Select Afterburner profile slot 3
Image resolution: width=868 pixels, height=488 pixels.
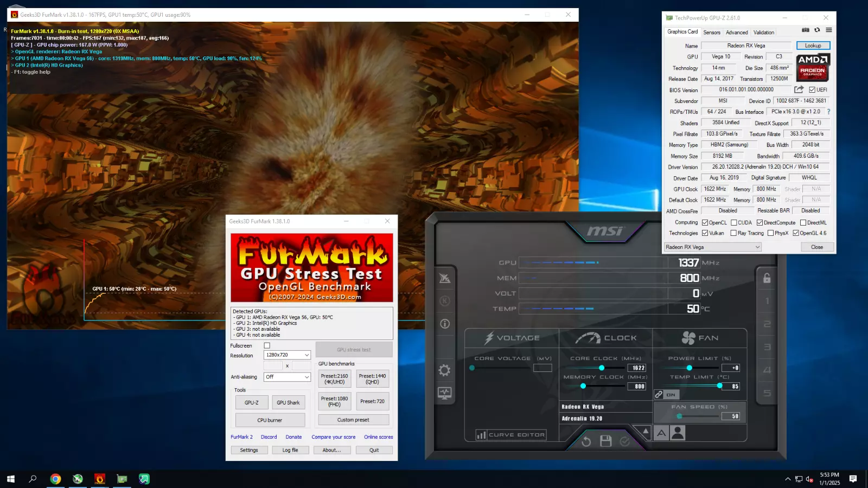click(767, 347)
